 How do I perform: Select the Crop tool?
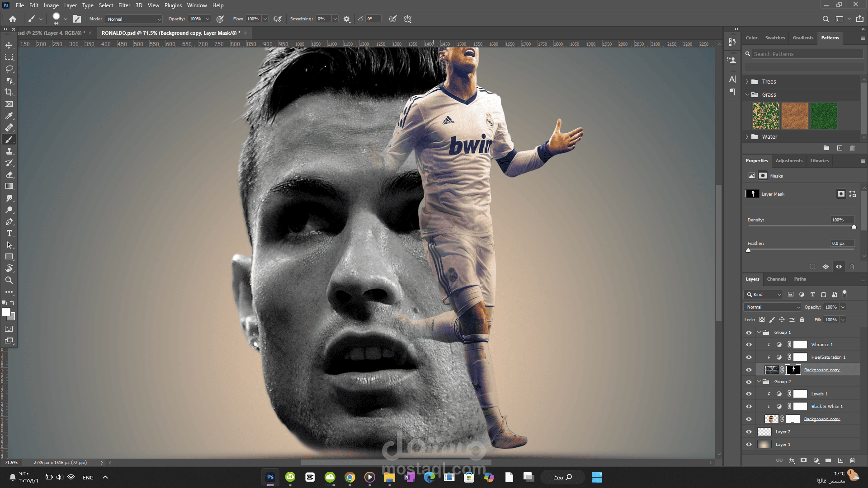coord(9,92)
